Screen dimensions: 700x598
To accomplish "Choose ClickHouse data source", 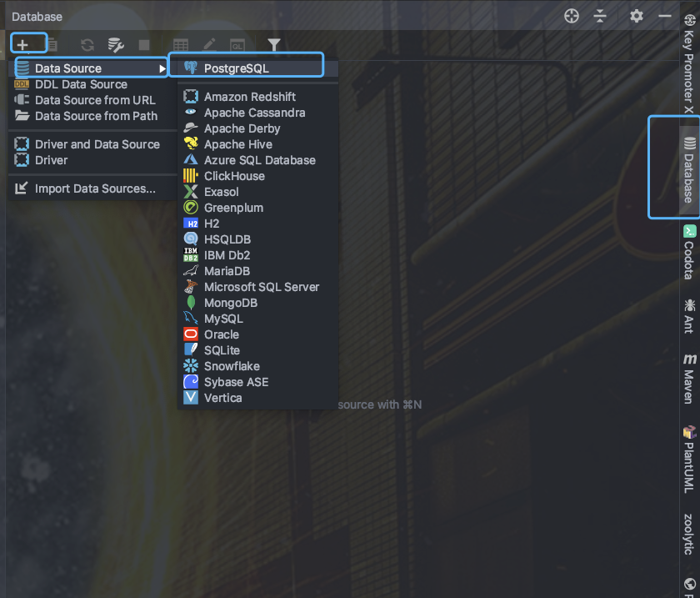I will tap(258, 176).
